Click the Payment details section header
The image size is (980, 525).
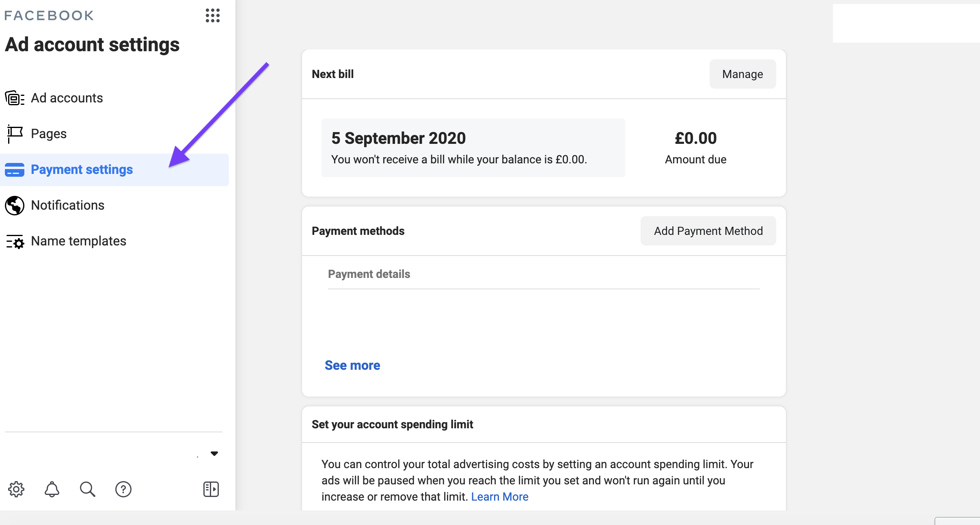click(368, 274)
